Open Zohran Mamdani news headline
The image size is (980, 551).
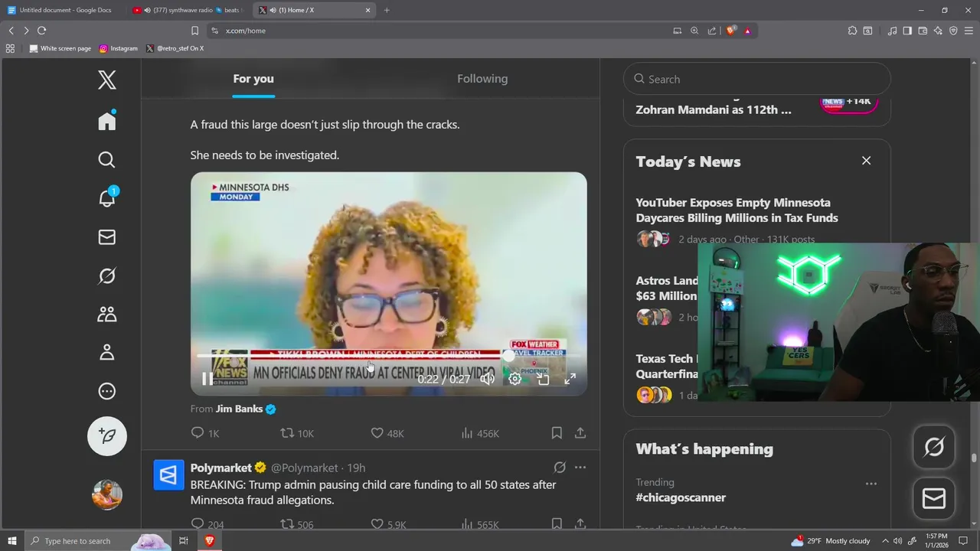click(x=714, y=109)
